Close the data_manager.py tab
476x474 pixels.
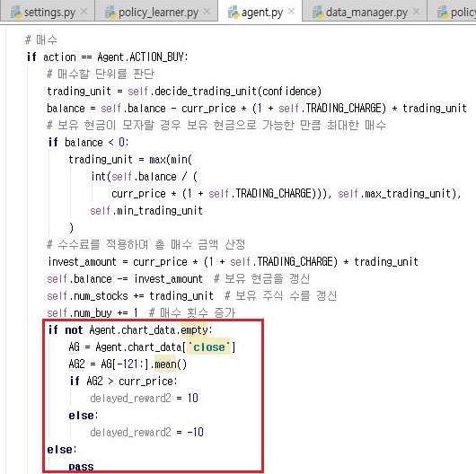[417, 12]
